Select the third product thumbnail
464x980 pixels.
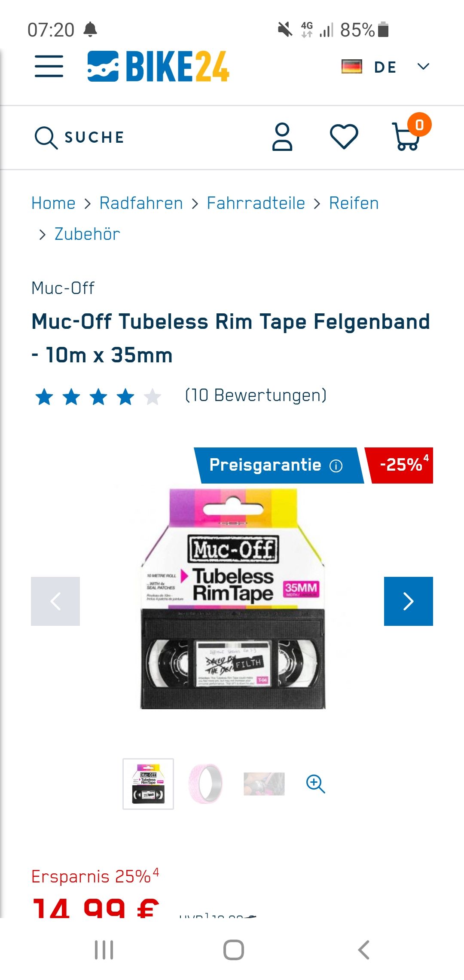264,784
